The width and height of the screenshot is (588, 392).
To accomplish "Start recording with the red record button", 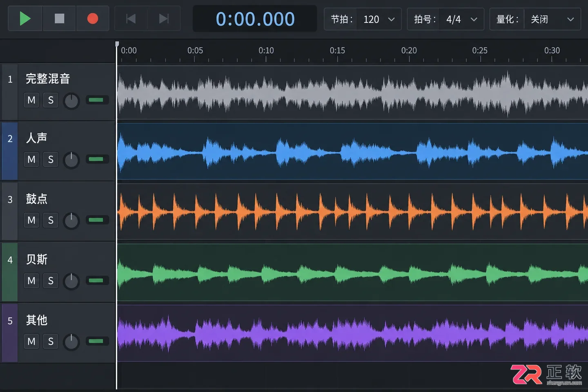I will click(x=93, y=19).
